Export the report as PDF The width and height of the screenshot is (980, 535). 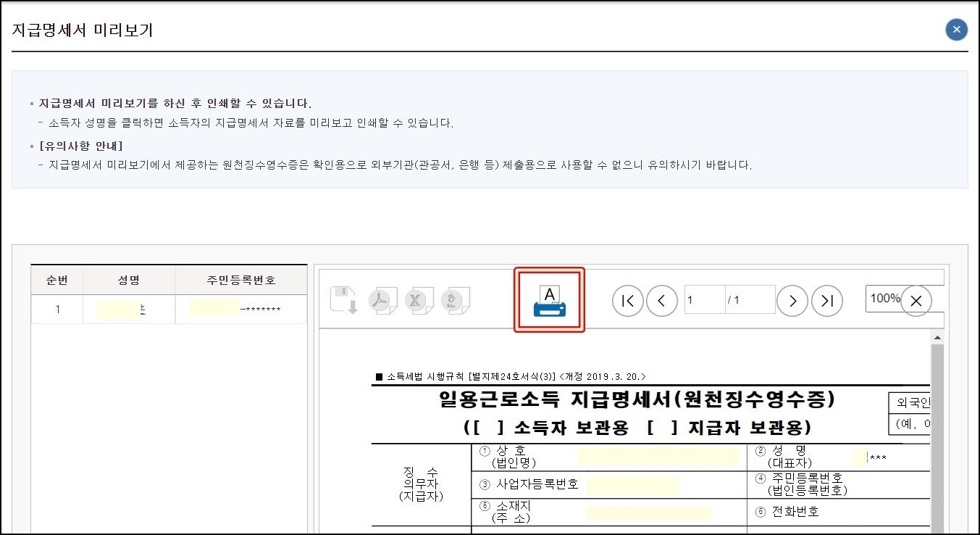(382, 300)
